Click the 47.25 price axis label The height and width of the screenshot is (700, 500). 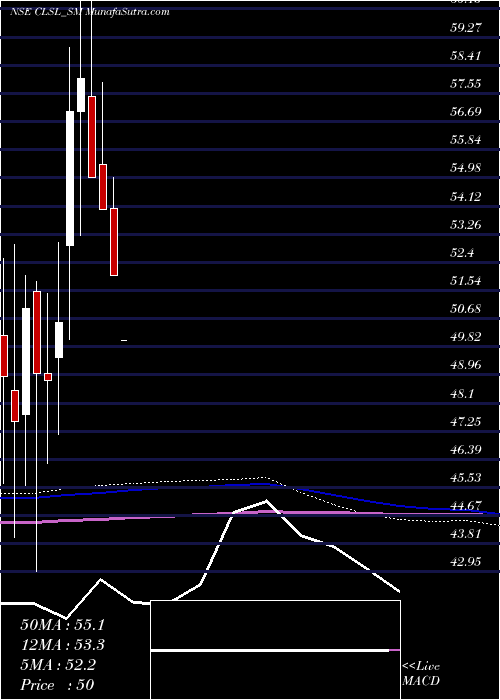(x=466, y=421)
